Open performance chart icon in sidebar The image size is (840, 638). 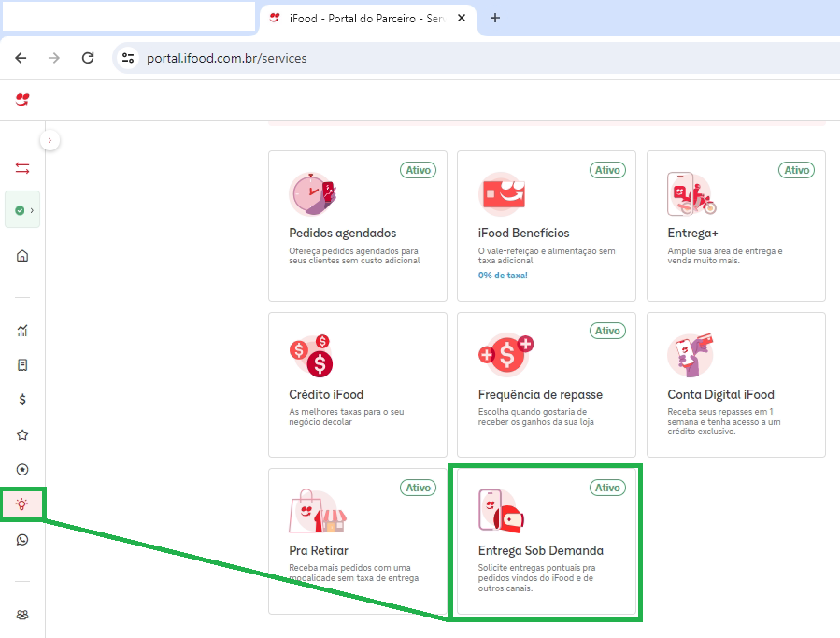(22, 331)
